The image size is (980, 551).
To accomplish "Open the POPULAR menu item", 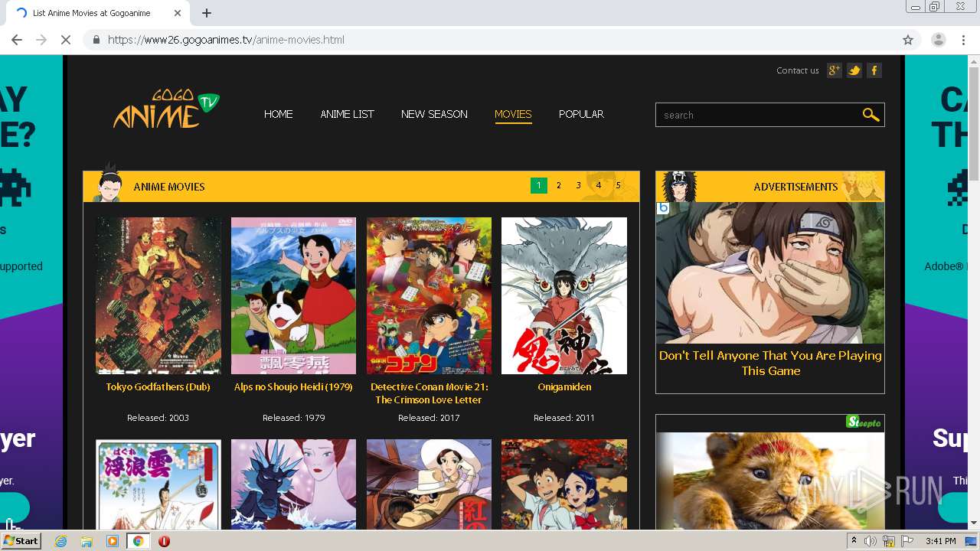I will click(581, 114).
